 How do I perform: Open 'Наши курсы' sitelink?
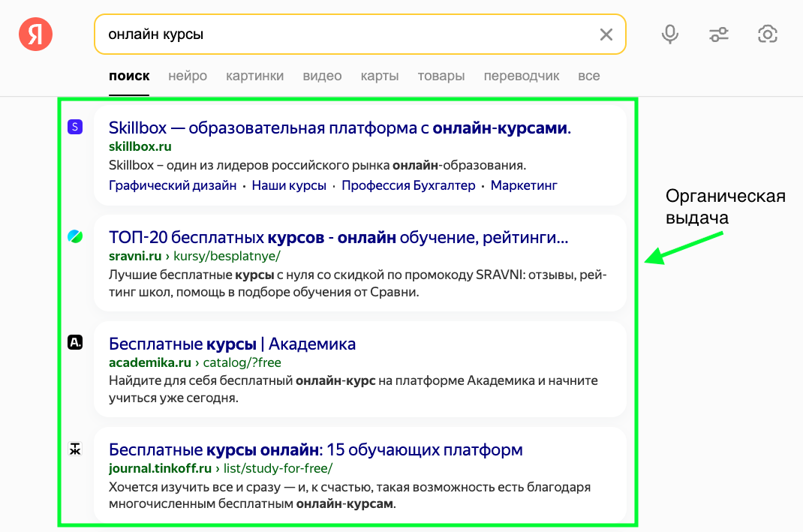[x=289, y=185]
